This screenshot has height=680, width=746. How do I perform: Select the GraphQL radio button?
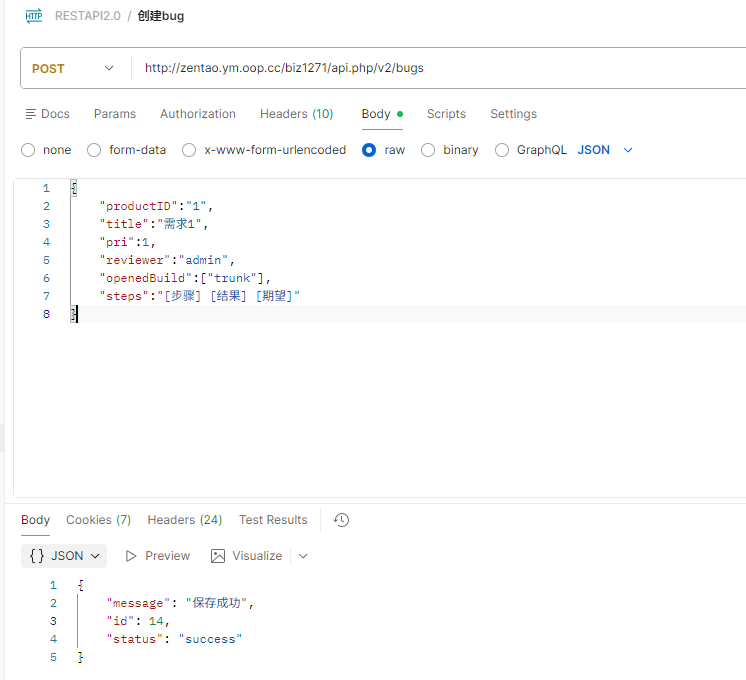pos(501,150)
